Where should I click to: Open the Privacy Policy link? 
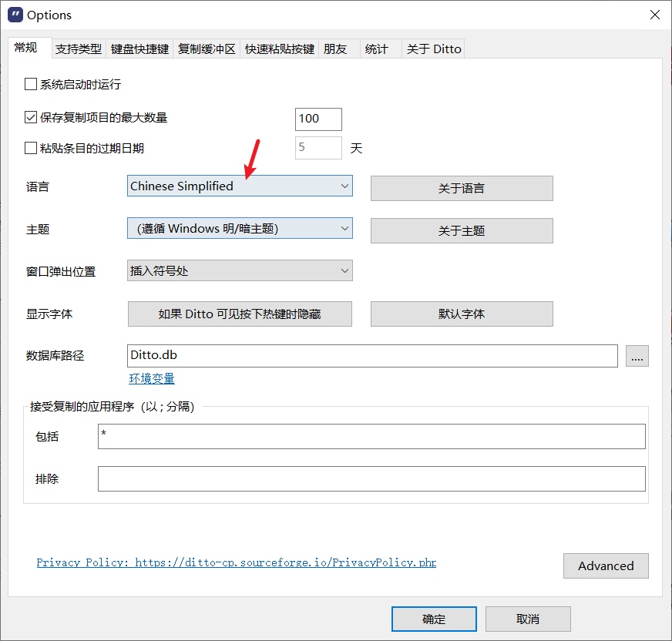coord(236,562)
